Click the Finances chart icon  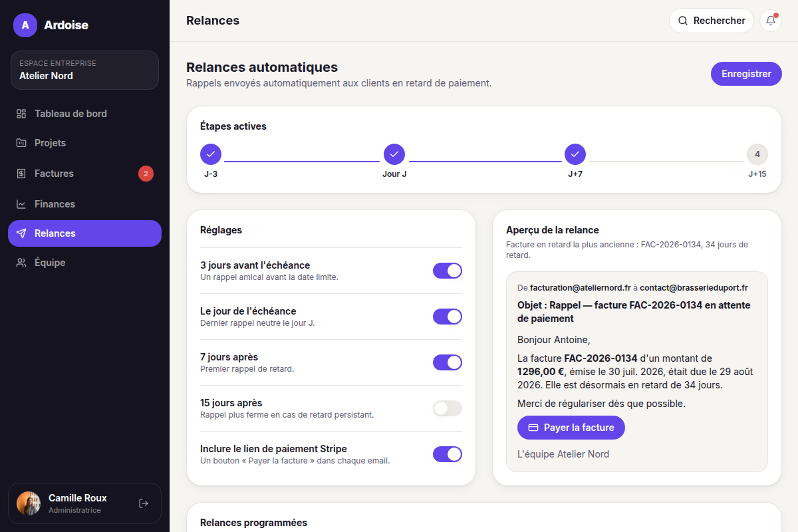click(21, 204)
